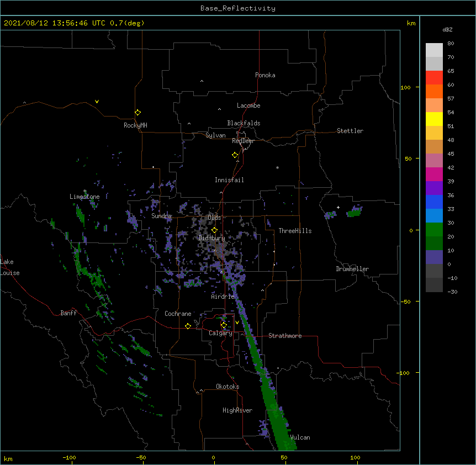Click the white asterisk above Limestone label
476x465 pixels.
click(x=85, y=191)
